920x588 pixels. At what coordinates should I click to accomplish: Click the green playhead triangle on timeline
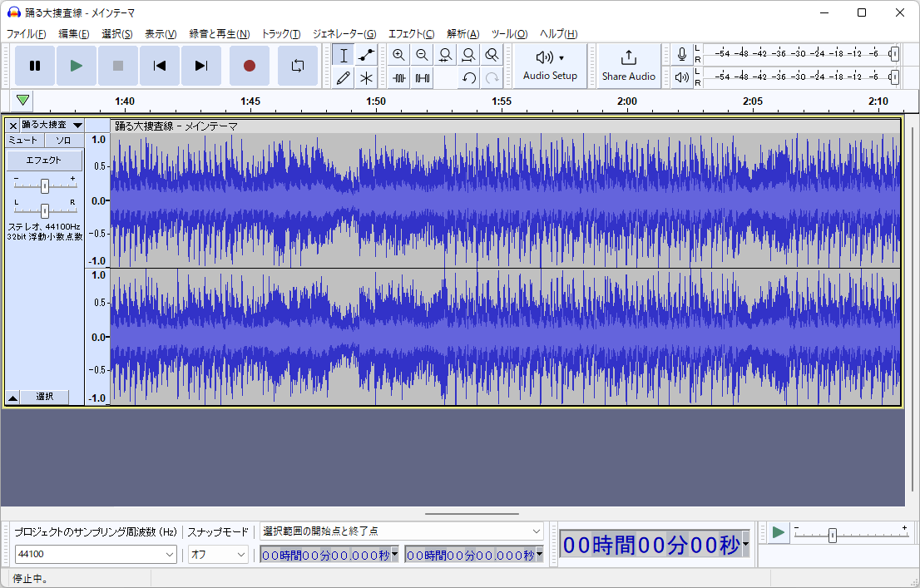(x=23, y=101)
